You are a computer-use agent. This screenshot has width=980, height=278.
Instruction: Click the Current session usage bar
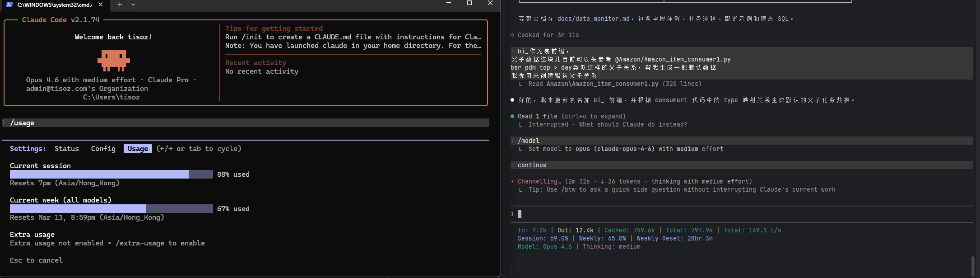click(x=111, y=174)
